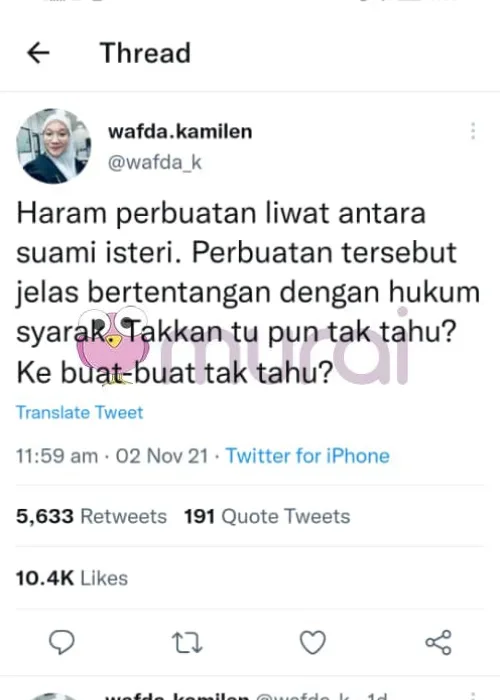Tap the 11:59 am timestamp
This screenshot has width=500, height=700.
click(x=57, y=456)
